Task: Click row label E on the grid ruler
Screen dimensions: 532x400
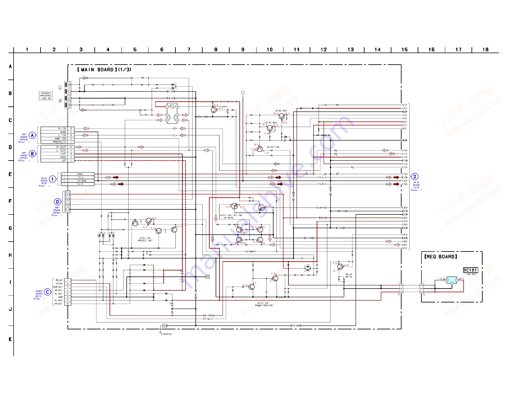Action: click(x=10, y=174)
